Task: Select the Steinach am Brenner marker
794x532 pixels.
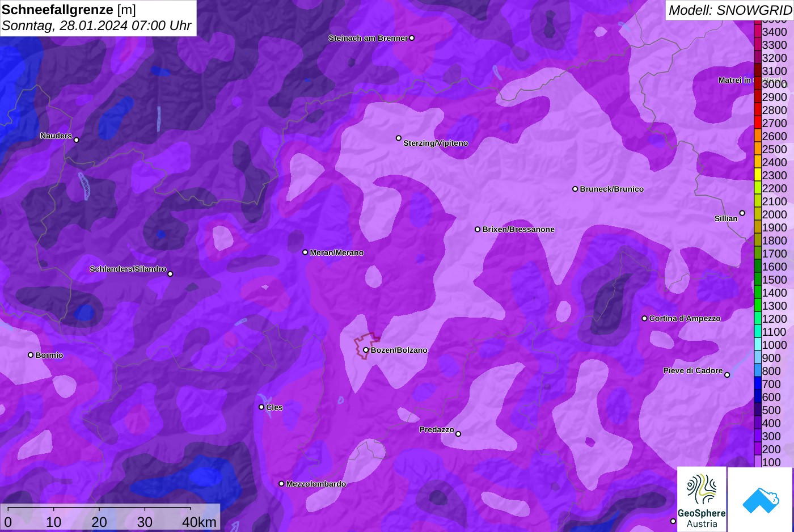Action: point(412,38)
